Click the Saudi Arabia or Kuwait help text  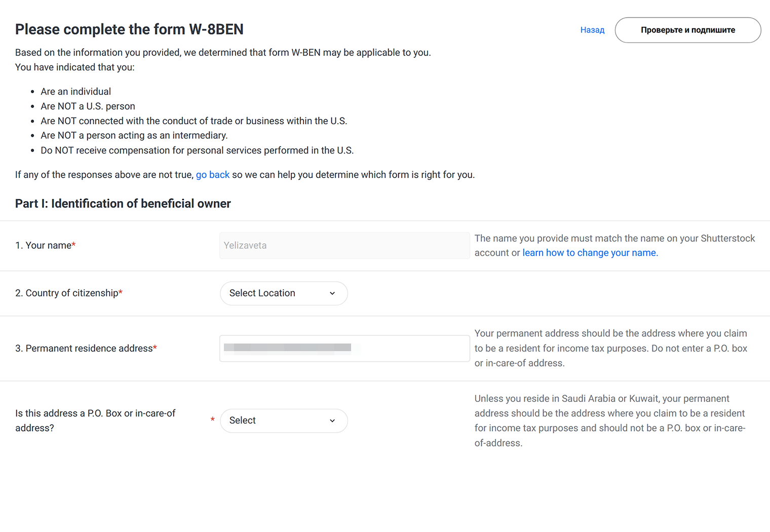tap(610, 421)
